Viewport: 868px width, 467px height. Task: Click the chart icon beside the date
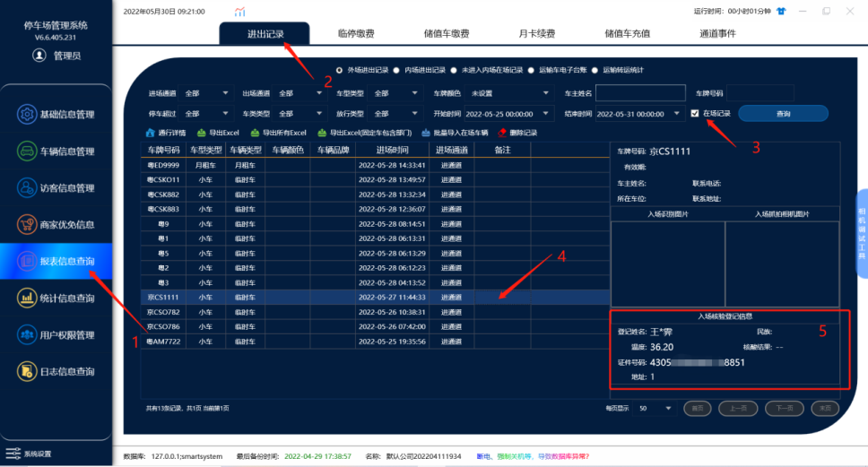tap(239, 12)
